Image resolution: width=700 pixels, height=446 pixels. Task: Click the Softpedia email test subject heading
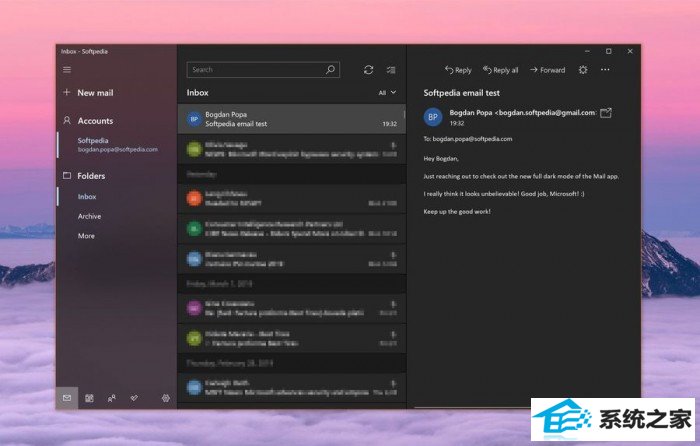(x=462, y=93)
